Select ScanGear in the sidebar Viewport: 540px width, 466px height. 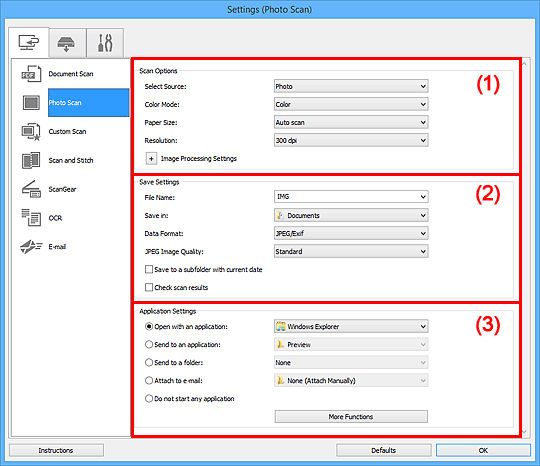tap(62, 189)
